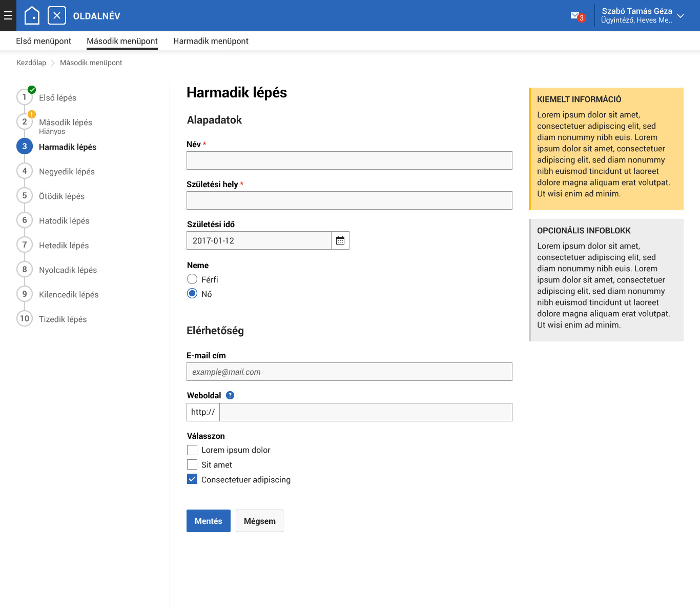Click the date field showing 2017-01-12
The width and height of the screenshot is (700, 609).
pos(259,240)
